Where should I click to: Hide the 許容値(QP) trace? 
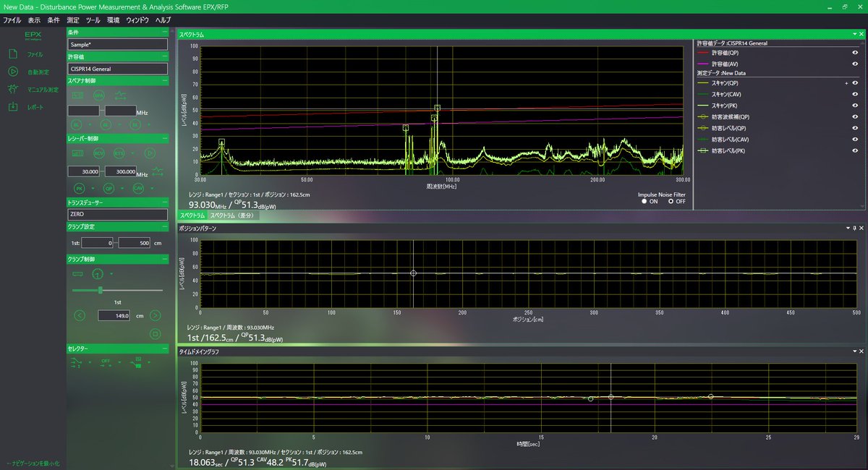(855, 53)
